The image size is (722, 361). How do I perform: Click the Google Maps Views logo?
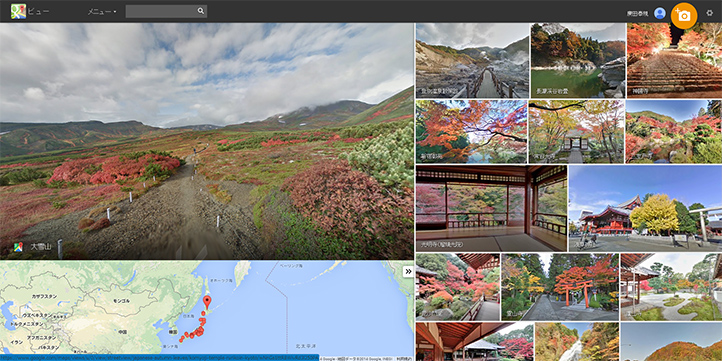tap(18, 12)
